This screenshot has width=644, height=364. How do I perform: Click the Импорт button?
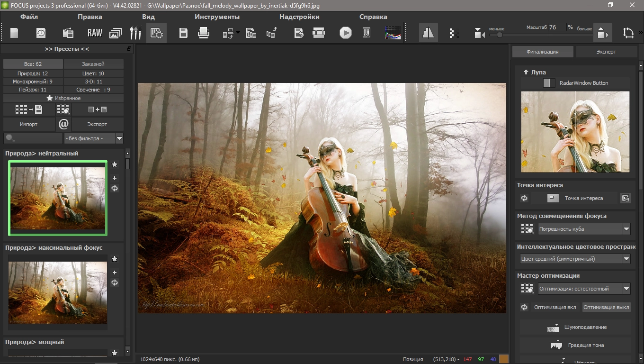pyautogui.click(x=28, y=124)
